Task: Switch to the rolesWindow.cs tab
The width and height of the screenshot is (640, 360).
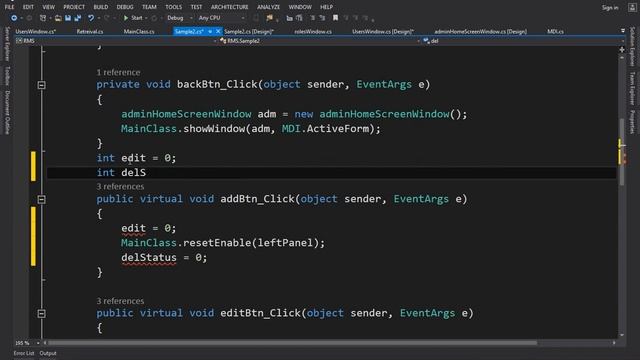Action: (313, 31)
